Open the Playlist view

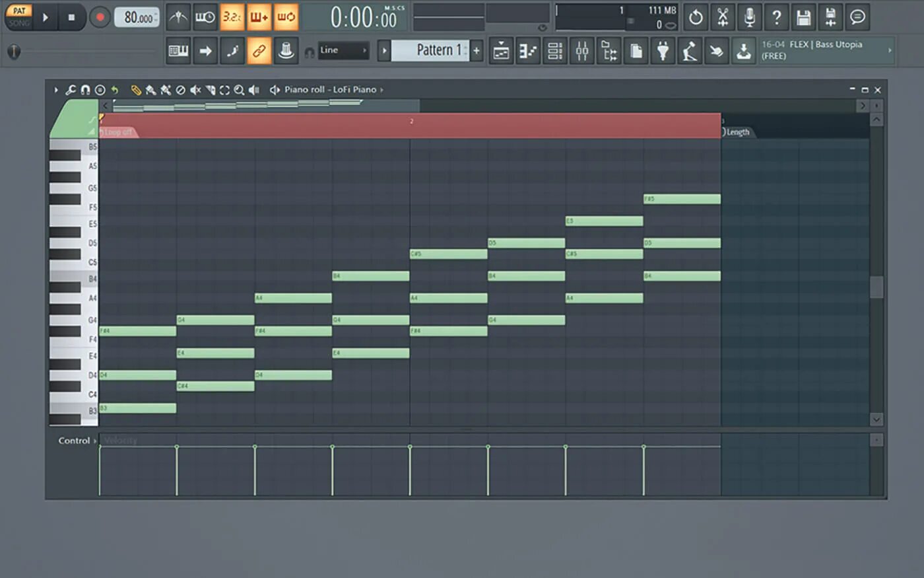pyautogui.click(x=501, y=51)
